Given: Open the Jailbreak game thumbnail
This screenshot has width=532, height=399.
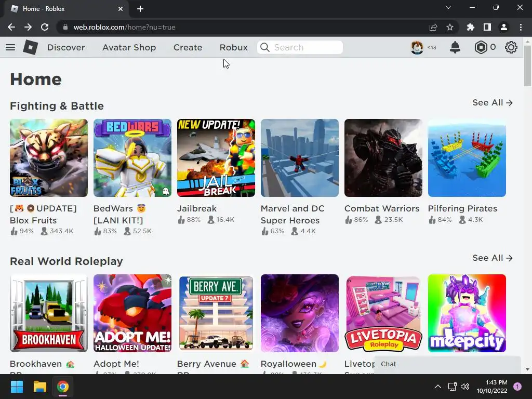Looking at the screenshot, I should click(216, 158).
